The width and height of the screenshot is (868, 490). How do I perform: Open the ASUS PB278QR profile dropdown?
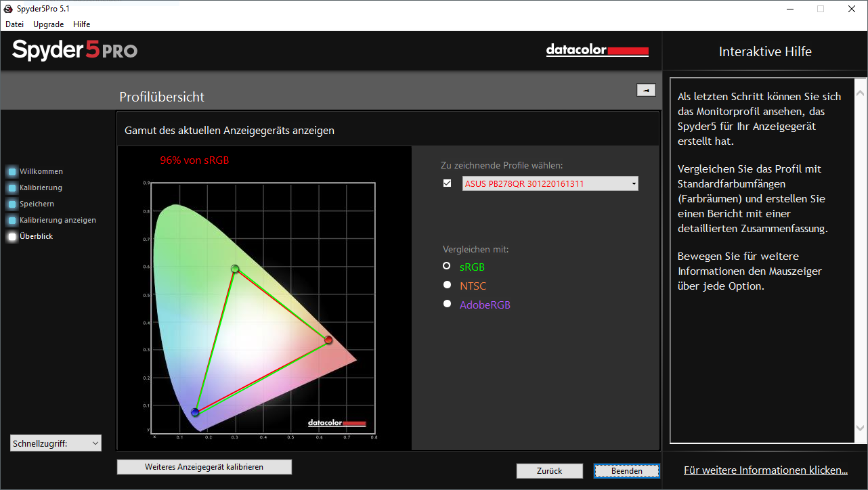tap(550, 183)
